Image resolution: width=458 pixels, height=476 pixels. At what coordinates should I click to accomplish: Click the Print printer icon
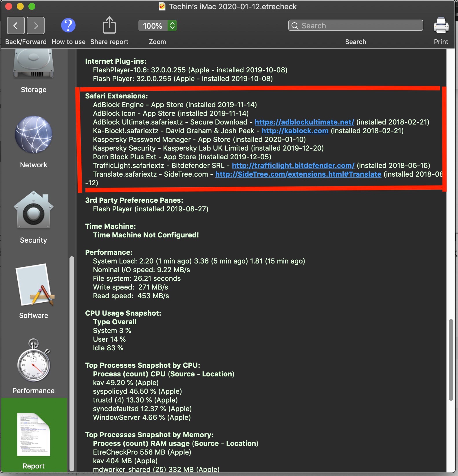tap(441, 25)
